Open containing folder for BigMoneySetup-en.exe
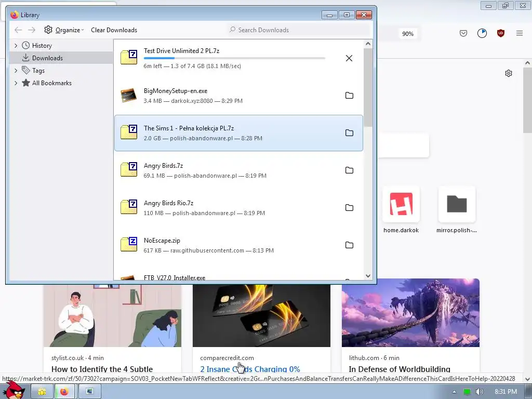Screen dimensions: 532x399 [349, 96]
